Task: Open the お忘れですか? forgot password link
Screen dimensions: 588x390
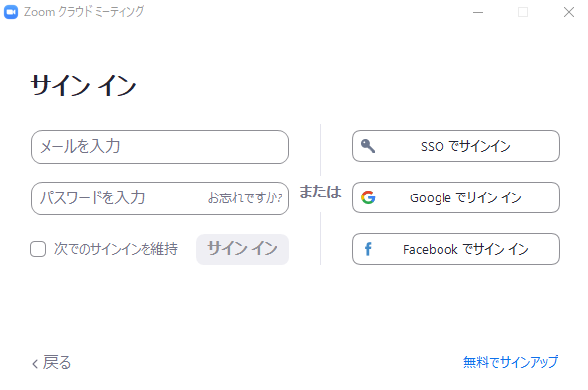Action: pos(245,197)
